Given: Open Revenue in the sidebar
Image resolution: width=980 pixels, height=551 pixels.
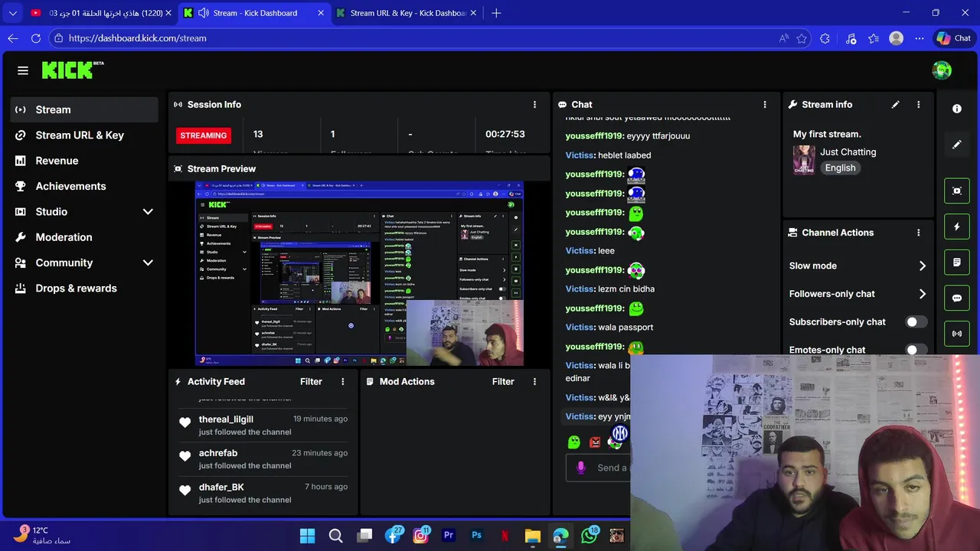Looking at the screenshot, I should coord(84,161).
